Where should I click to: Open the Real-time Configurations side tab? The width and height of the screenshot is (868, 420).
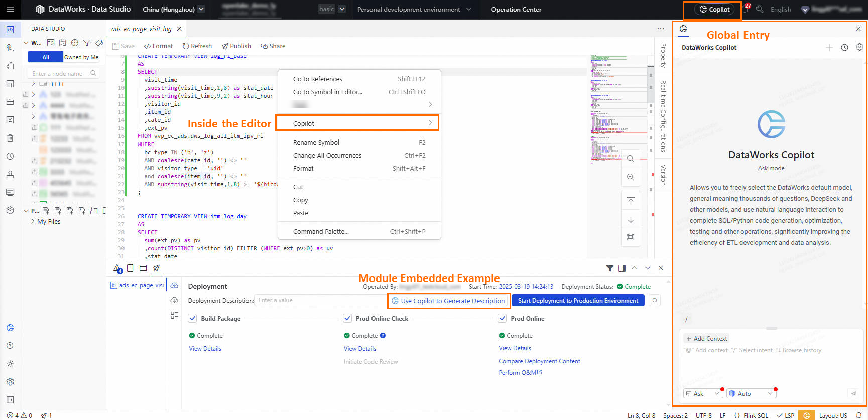point(663,116)
